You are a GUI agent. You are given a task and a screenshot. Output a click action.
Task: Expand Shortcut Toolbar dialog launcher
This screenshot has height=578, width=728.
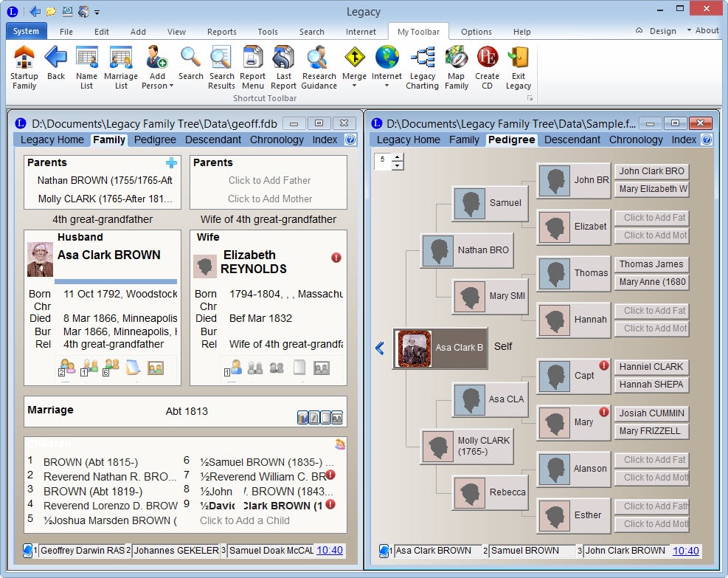tap(530, 98)
